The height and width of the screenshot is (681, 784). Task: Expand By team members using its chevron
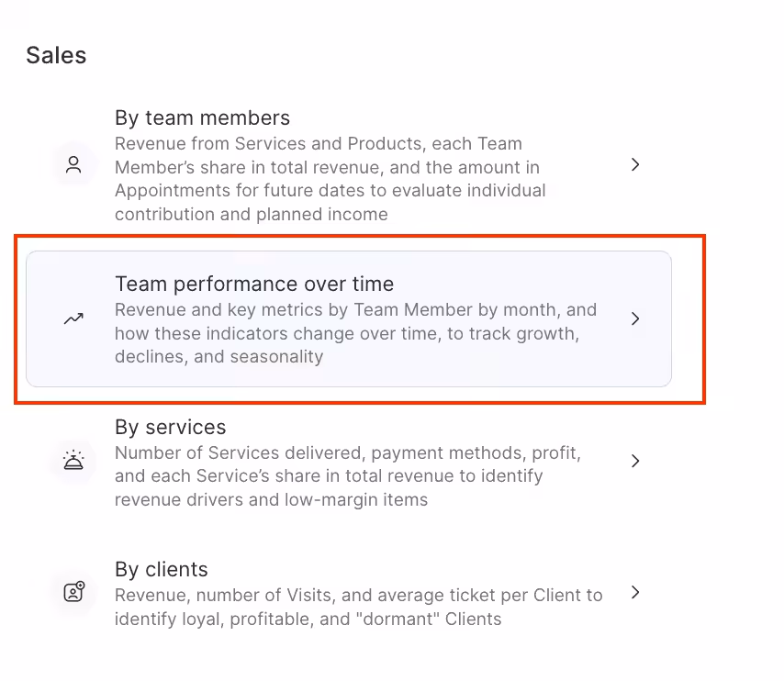click(x=635, y=165)
